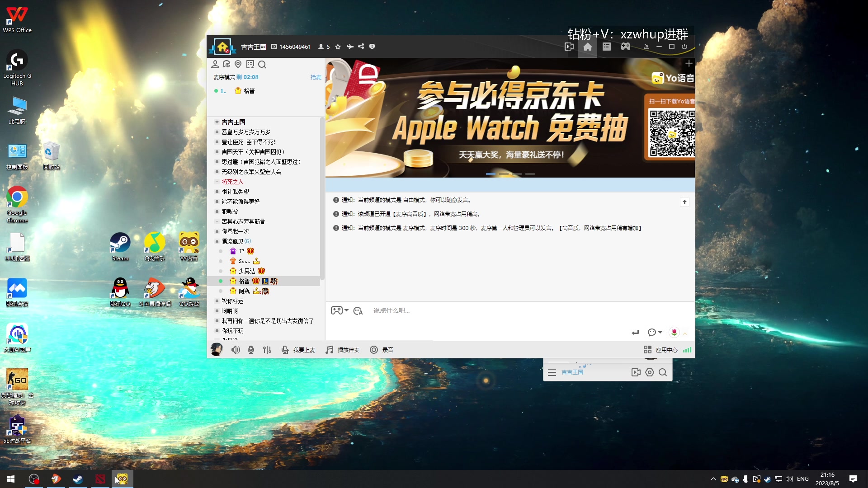Open the video live icon in the header
Image resolution: width=868 pixels, height=488 pixels.
click(x=569, y=47)
